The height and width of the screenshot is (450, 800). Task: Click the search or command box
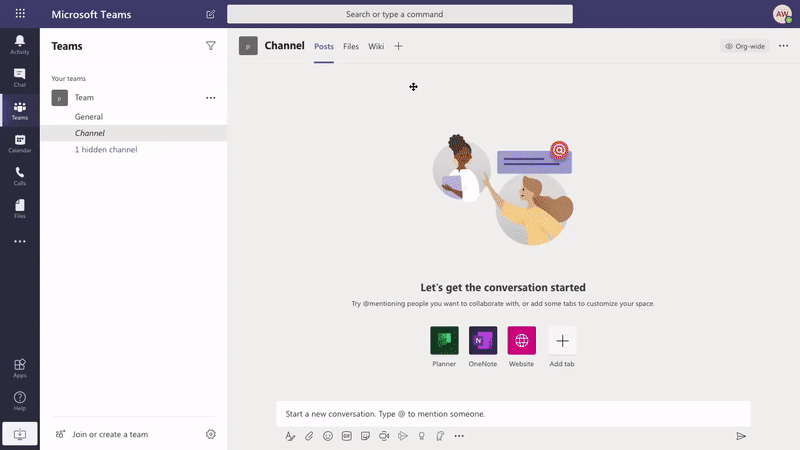tap(400, 14)
